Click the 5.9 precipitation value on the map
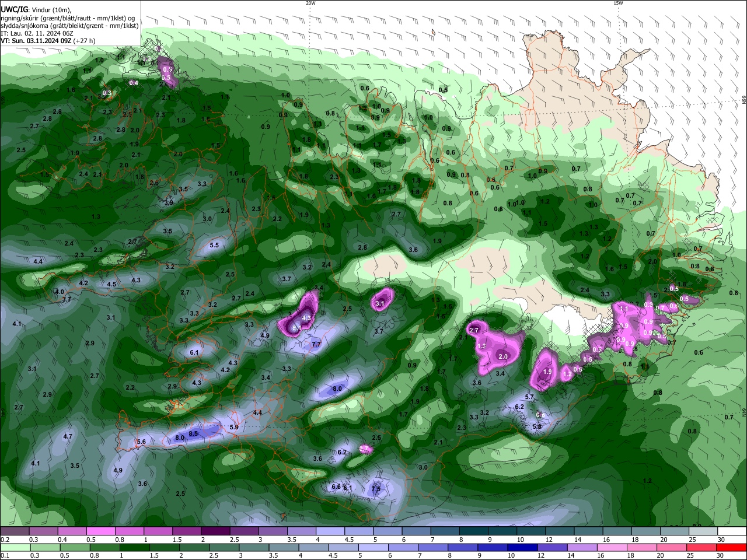The width and height of the screenshot is (747, 560). click(x=234, y=427)
